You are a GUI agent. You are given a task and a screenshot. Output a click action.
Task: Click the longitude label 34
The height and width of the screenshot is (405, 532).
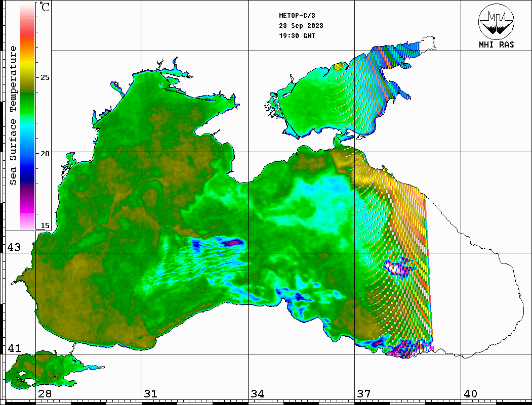[257, 394]
